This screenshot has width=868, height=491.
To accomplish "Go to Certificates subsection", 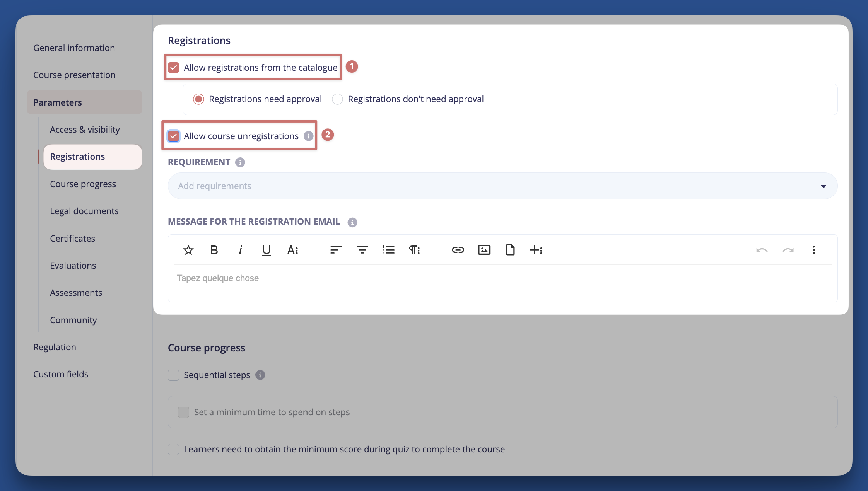I will 72,239.
